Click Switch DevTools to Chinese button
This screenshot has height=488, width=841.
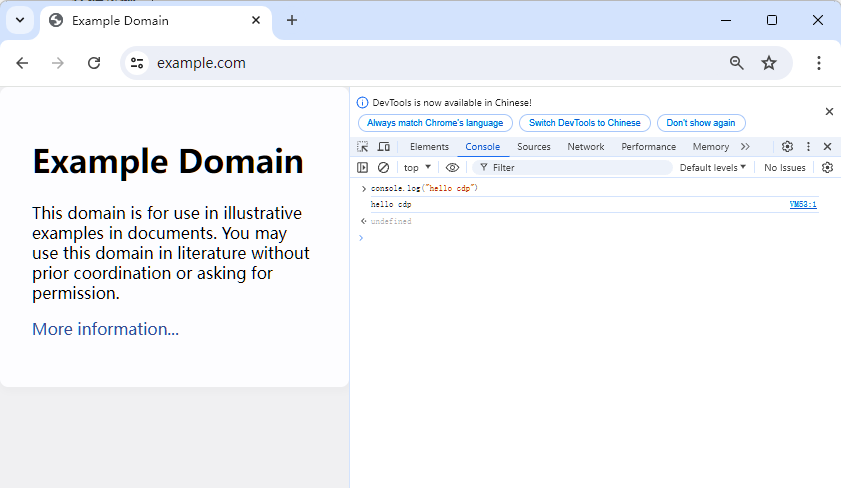585,123
